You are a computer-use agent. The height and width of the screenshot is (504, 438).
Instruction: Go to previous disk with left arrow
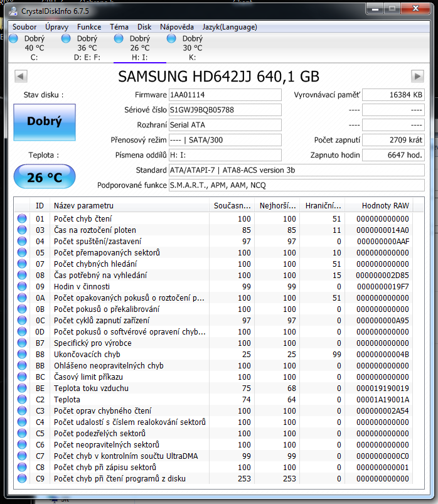pyautogui.click(x=21, y=76)
